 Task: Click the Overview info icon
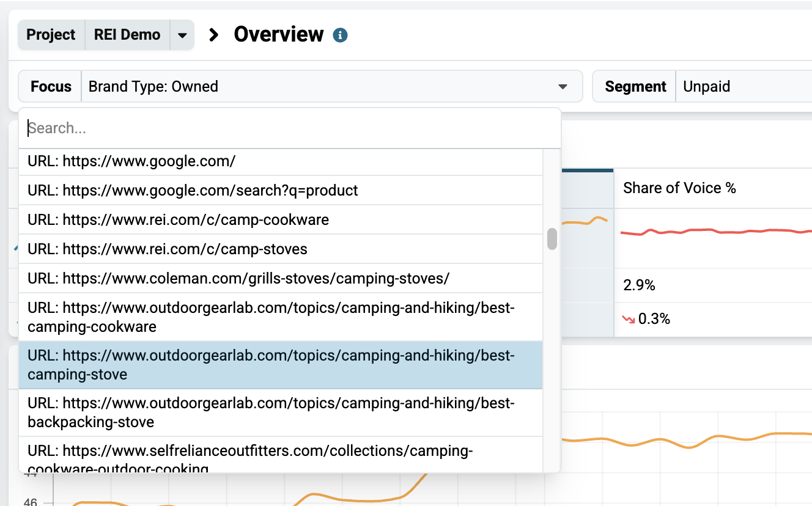coord(340,35)
